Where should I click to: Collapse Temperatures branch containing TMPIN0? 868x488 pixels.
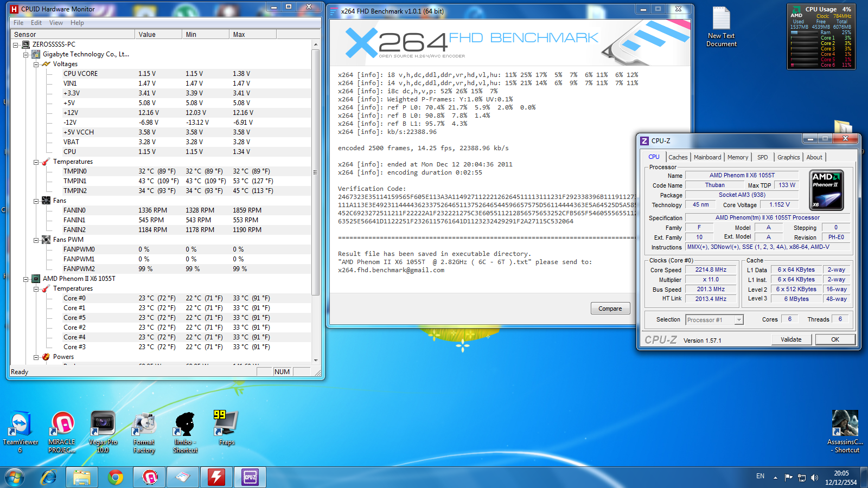[36, 162]
